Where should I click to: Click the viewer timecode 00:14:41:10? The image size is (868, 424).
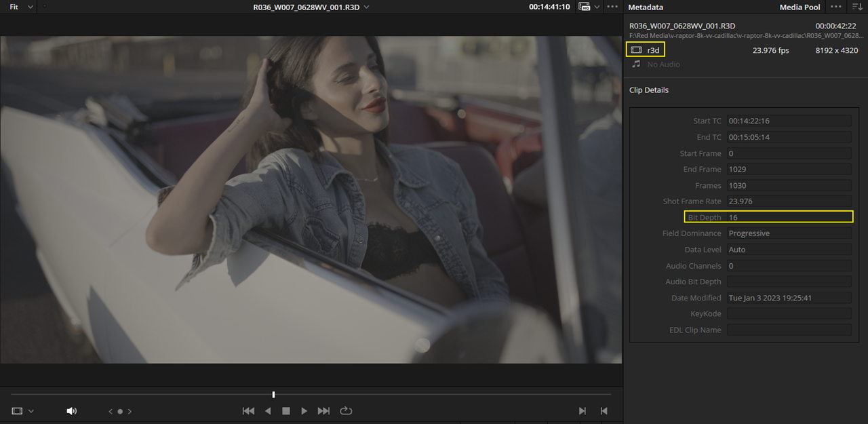click(549, 7)
